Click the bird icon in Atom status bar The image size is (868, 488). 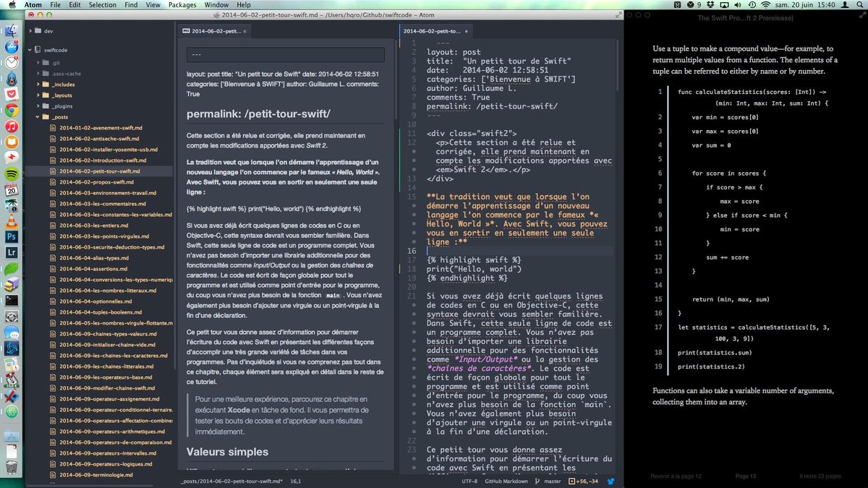coord(611,481)
